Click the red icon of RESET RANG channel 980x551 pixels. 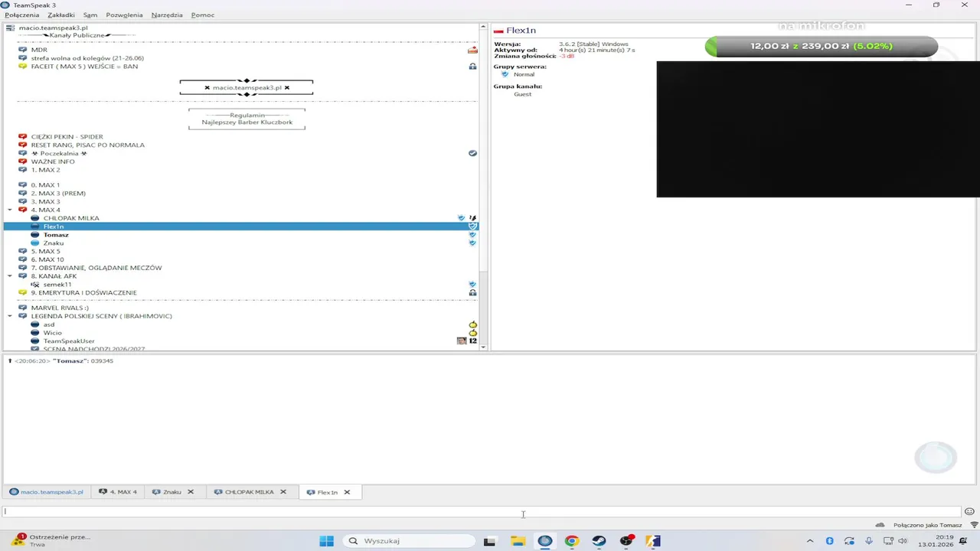(23, 145)
